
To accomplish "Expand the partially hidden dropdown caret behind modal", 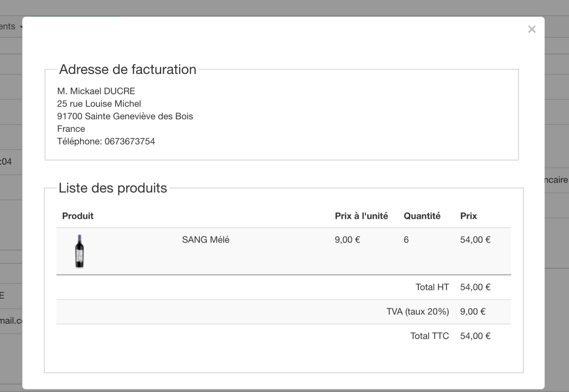I will coord(21,27).
